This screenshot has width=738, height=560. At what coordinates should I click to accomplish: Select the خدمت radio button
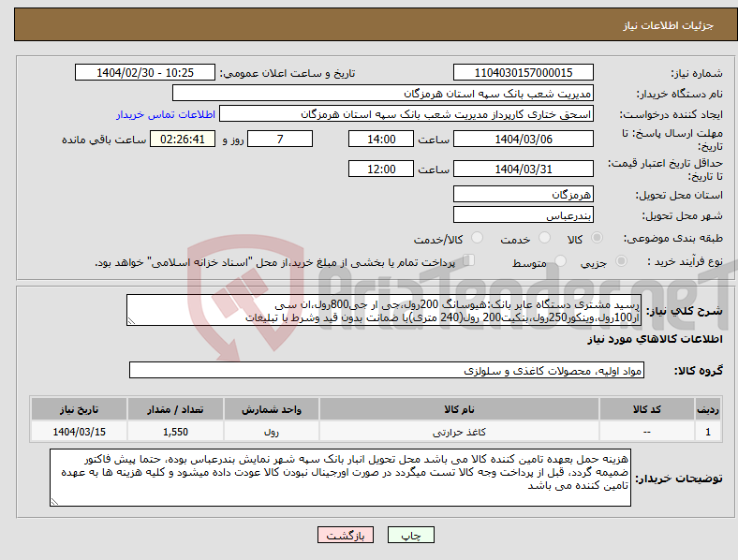pos(544,238)
